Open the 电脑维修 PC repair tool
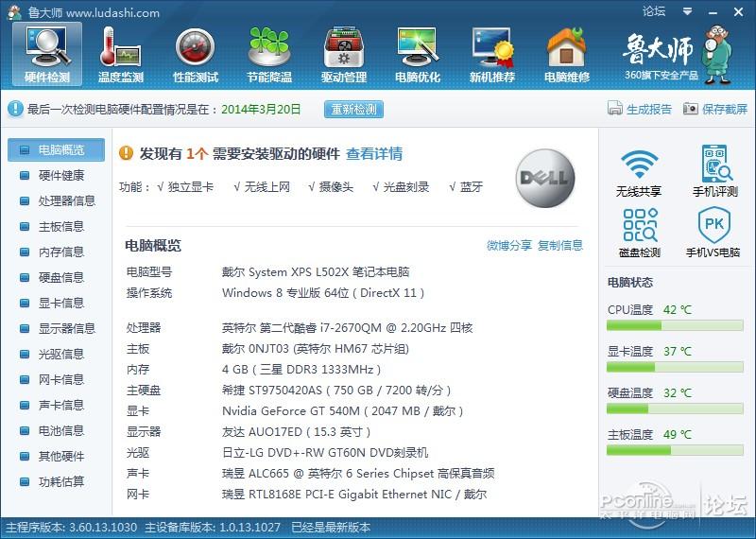This screenshot has width=756, height=539. coord(566,54)
